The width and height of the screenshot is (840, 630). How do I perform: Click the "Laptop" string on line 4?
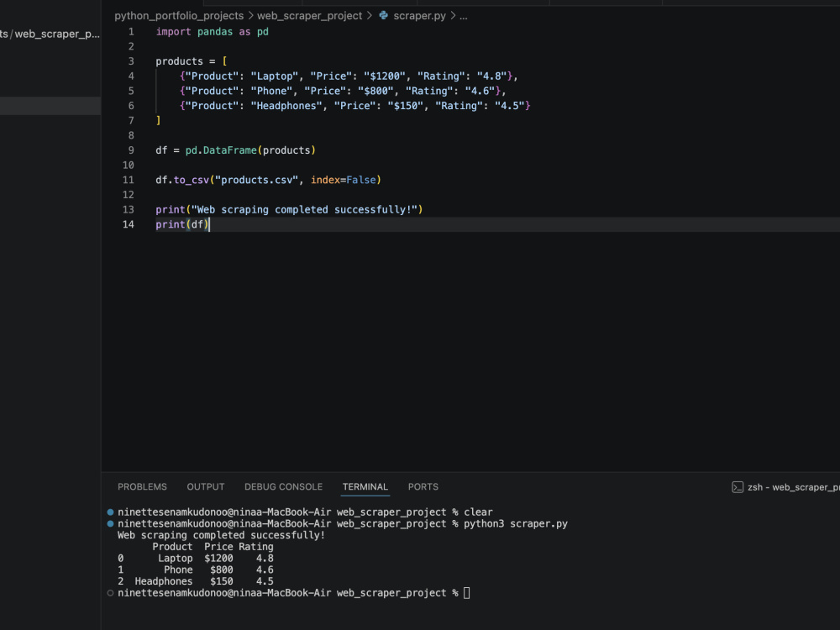(x=275, y=76)
